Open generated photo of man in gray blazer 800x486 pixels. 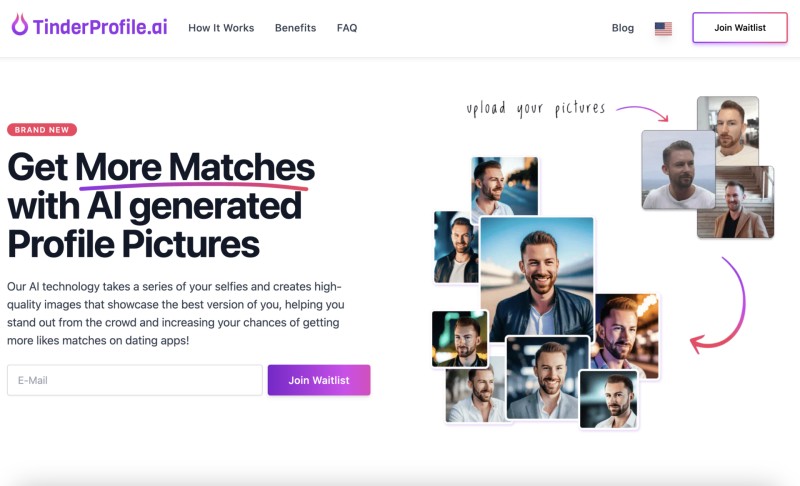coord(547,377)
